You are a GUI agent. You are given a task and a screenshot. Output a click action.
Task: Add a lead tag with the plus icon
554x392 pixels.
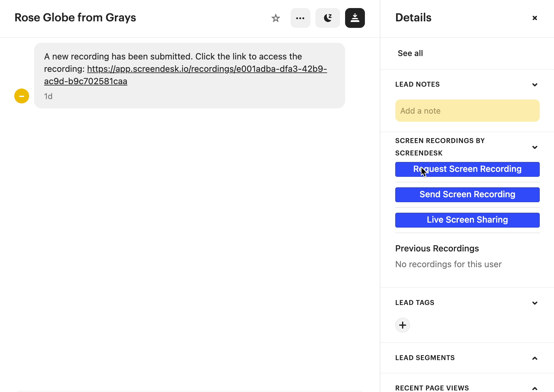point(402,325)
